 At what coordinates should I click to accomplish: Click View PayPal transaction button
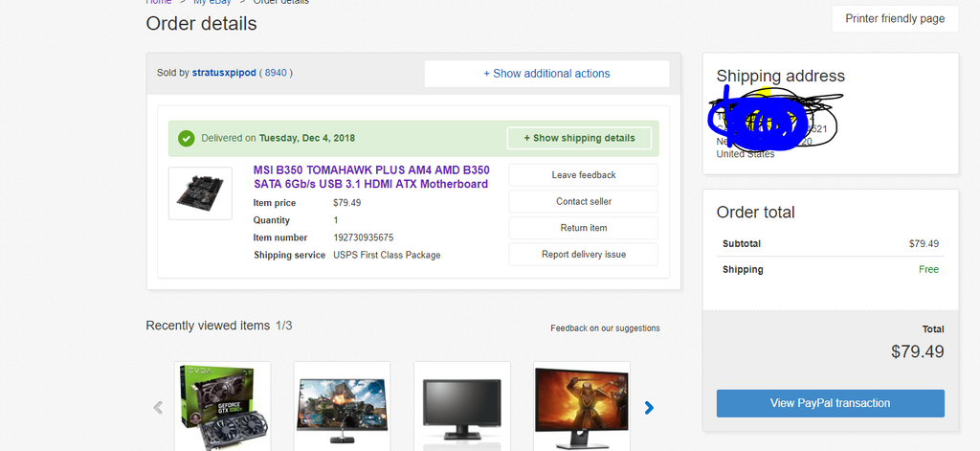tap(830, 403)
